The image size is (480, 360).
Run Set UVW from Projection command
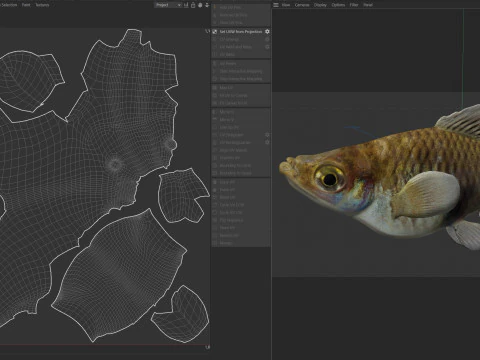(x=241, y=32)
